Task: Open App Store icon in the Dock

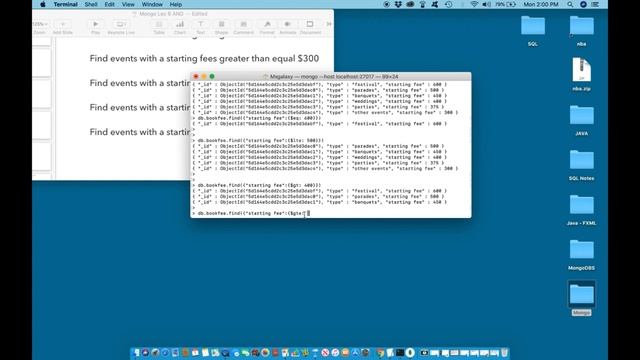Action: click(355, 353)
